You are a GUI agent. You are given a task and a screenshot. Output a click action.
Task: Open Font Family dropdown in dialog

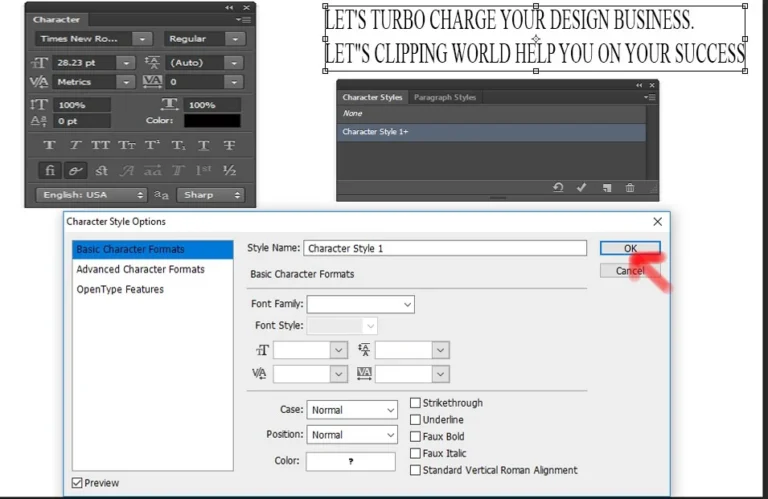(x=360, y=304)
